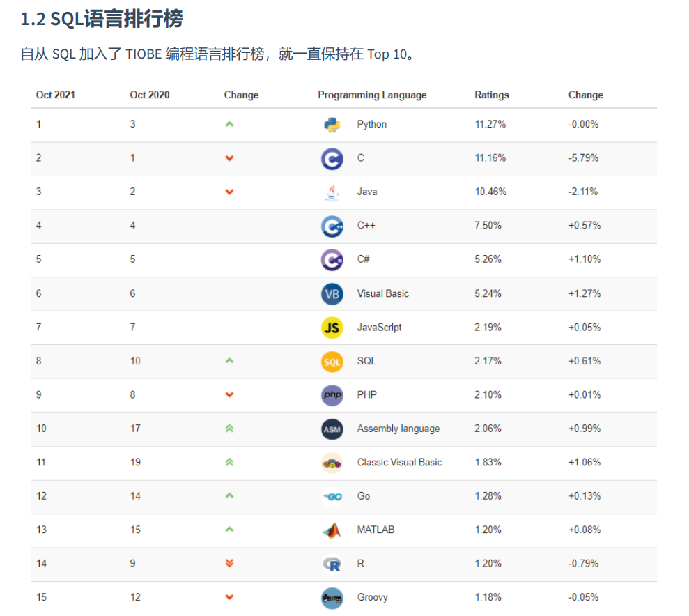Click the '1.83%' rating value
This screenshot has width=689, height=616.
coord(488,462)
